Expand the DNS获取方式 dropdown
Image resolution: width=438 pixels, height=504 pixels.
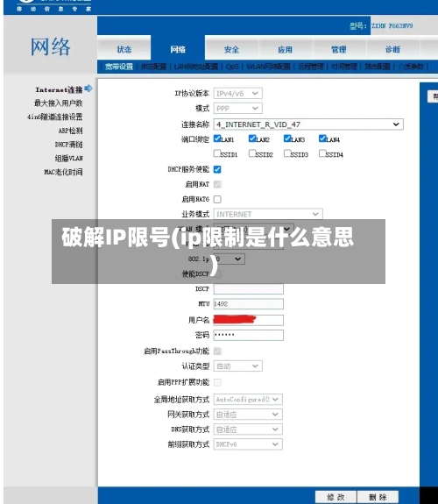[248, 429]
